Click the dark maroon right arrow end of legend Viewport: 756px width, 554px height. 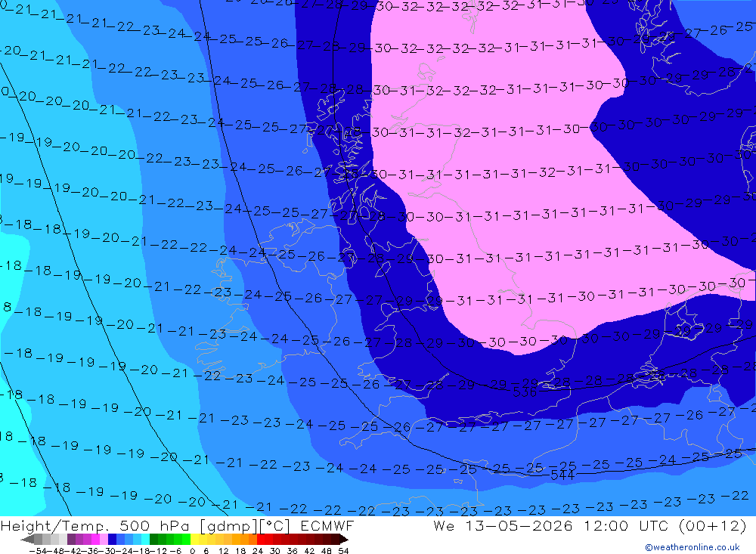(344, 540)
